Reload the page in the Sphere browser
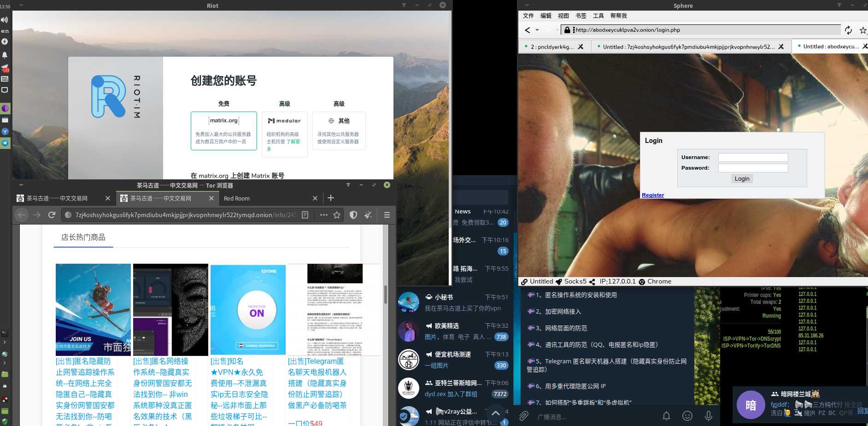Image resolution: width=868 pixels, height=426 pixels. [x=848, y=30]
